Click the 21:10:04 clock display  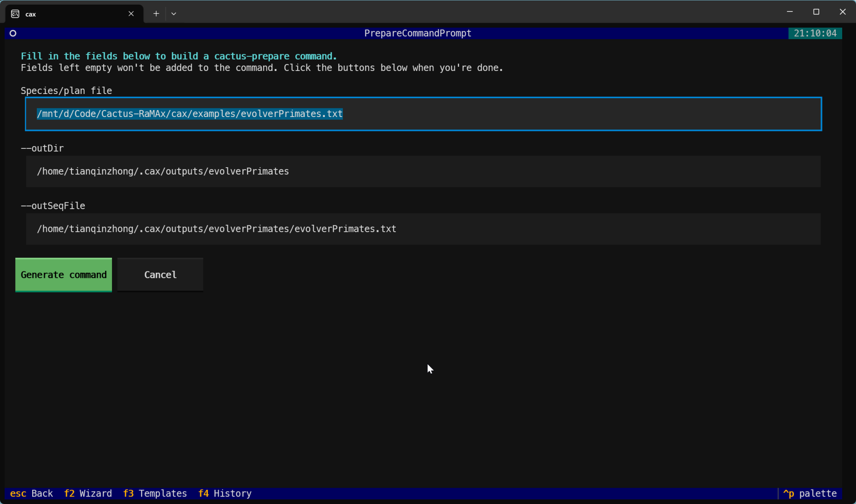point(815,33)
